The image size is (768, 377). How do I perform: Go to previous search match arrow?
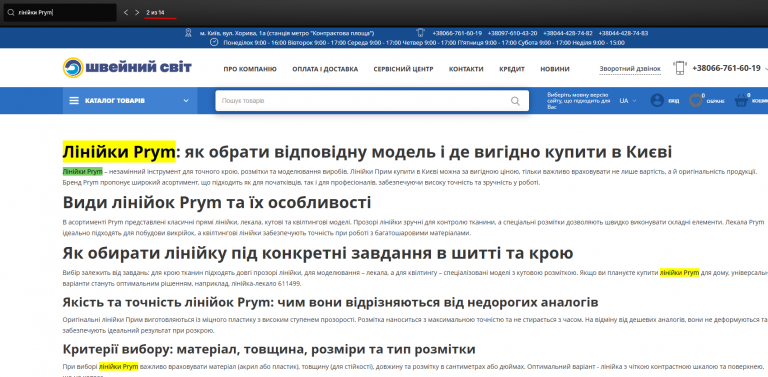point(126,12)
